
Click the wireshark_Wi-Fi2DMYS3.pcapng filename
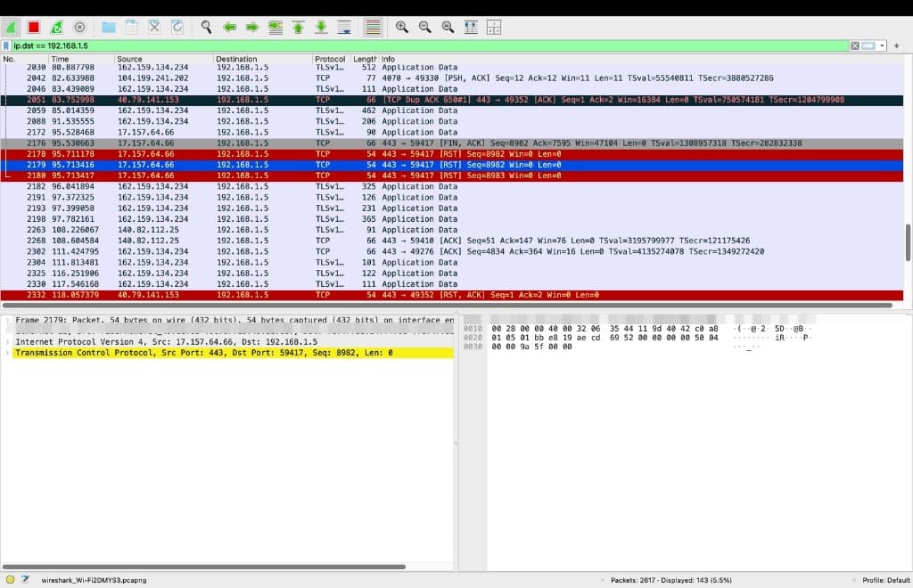pyautogui.click(x=94, y=580)
